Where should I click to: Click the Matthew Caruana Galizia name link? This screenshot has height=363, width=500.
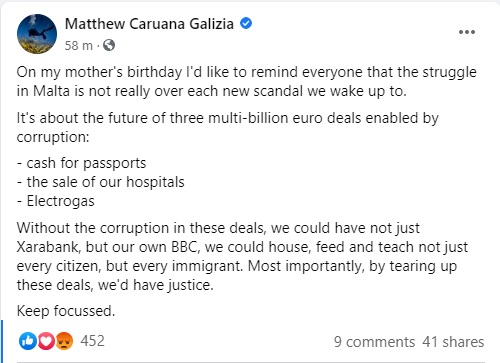click(149, 24)
